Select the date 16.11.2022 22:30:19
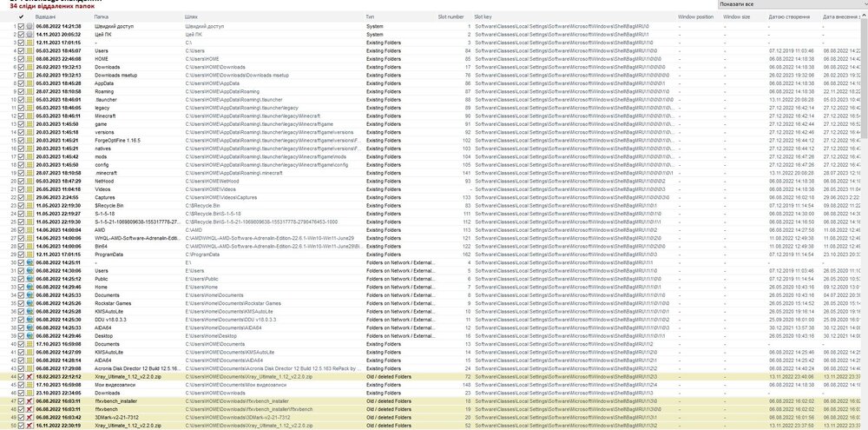Viewport: 868px width, 430px height. 59,426
